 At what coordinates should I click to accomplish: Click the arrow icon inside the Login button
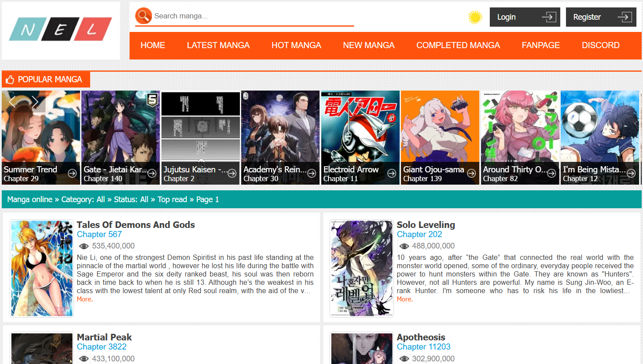[x=549, y=17]
